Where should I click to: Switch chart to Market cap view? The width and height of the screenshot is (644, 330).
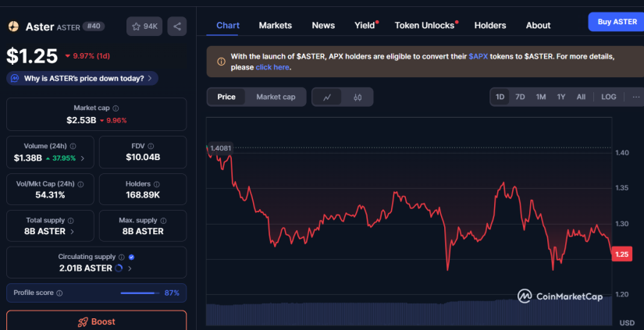tap(276, 98)
